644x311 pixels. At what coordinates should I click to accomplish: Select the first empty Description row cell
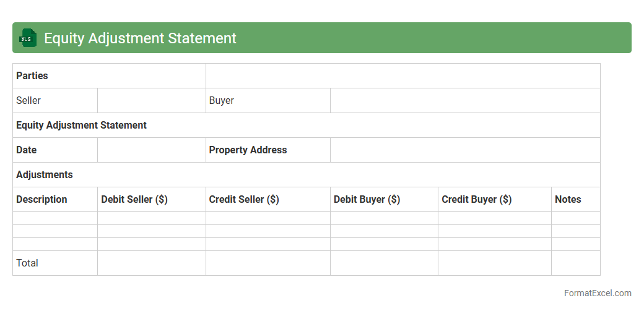click(x=54, y=218)
